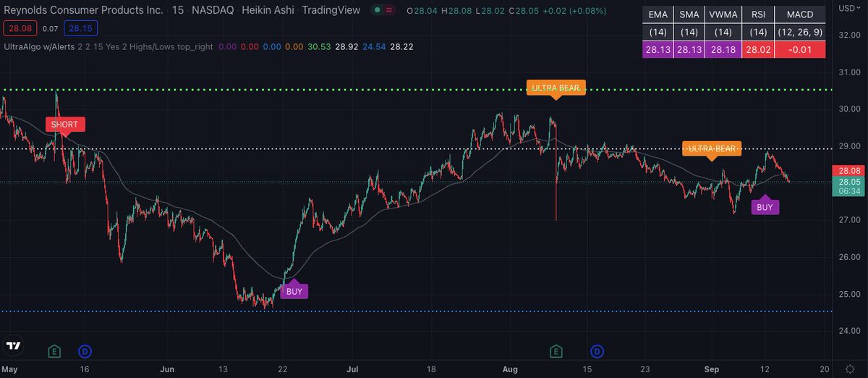Click the EMA header in indicator table
Viewport: 868px width, 378px height.
point(658,14)
